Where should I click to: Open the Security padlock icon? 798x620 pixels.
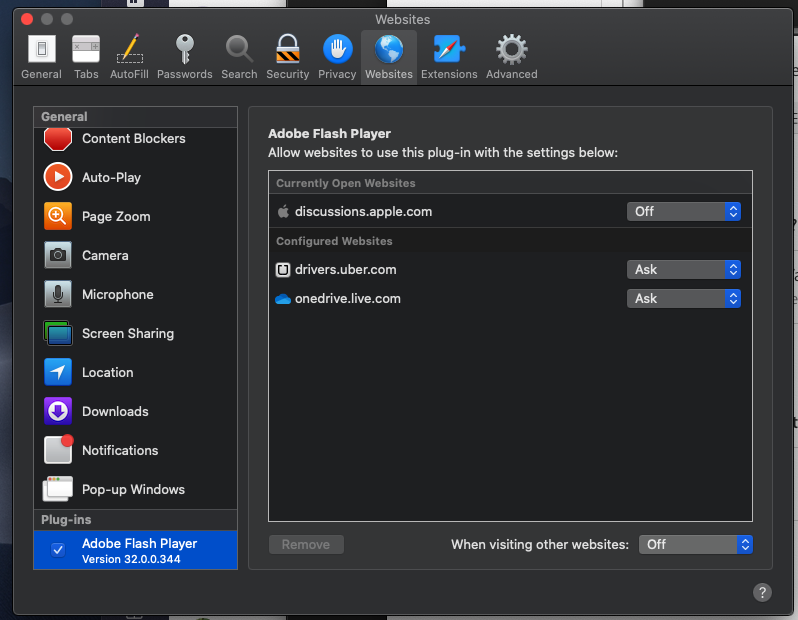tap(288, 49)
